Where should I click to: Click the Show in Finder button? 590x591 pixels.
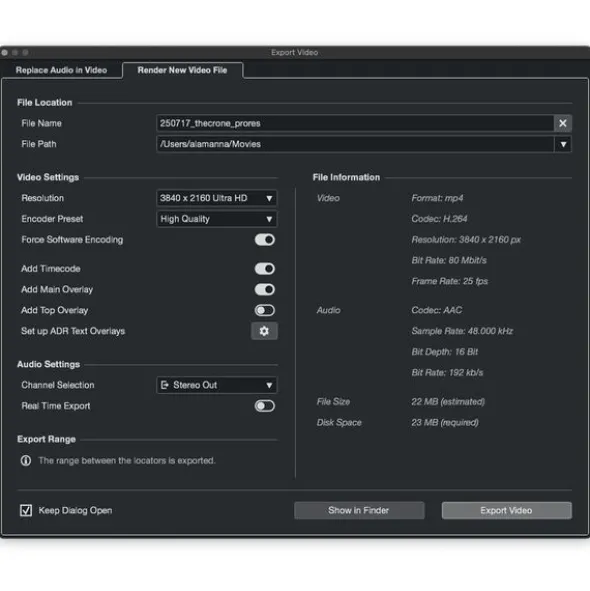click(359, 510)
